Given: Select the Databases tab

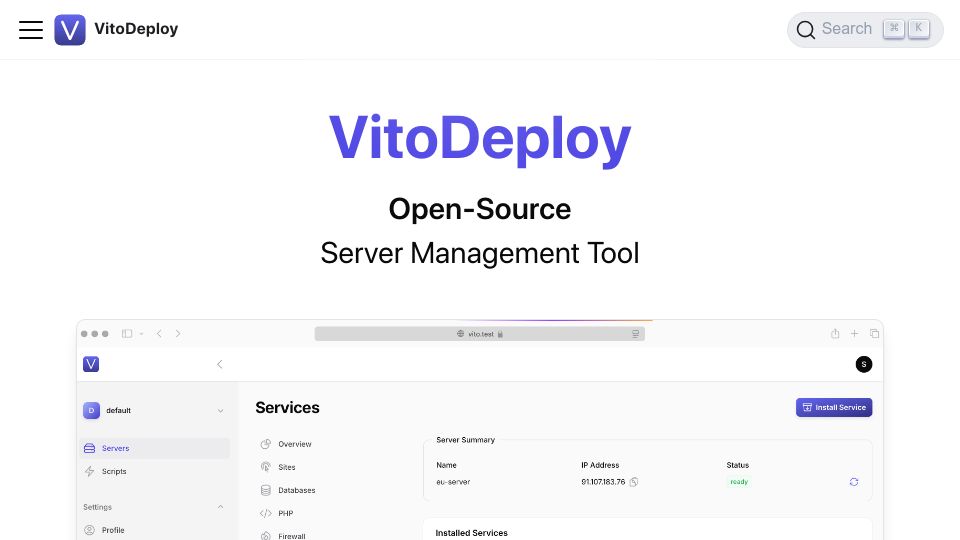Looking at the screenshot, I should point(288,490).
